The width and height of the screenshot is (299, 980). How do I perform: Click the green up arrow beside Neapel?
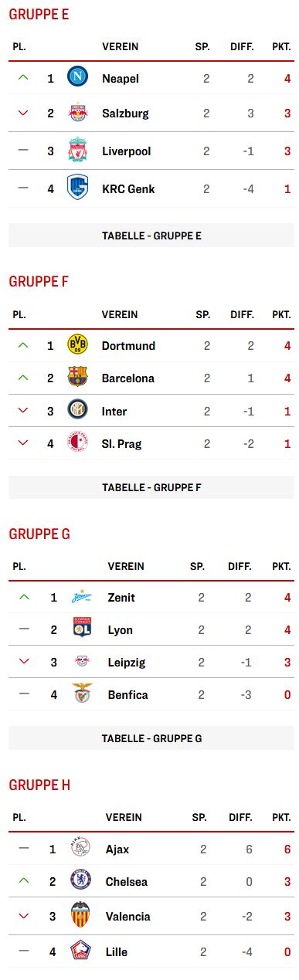tap(22, 77)
